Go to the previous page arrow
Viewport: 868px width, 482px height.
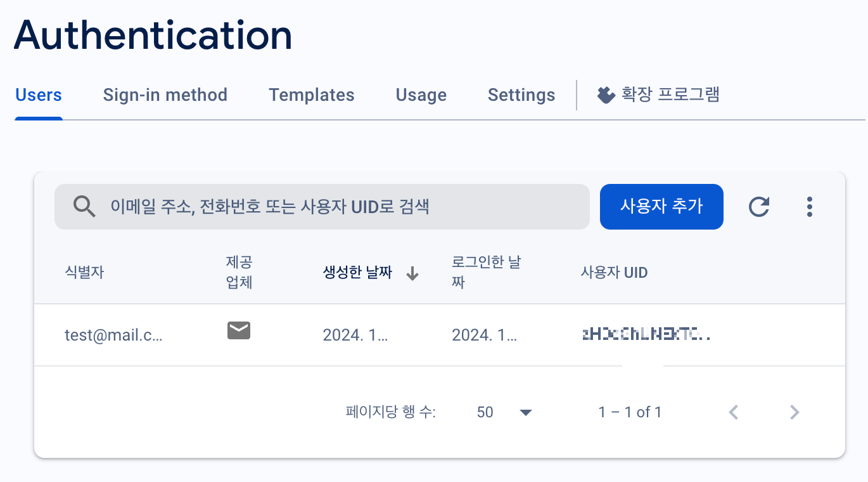pos(734,412)
